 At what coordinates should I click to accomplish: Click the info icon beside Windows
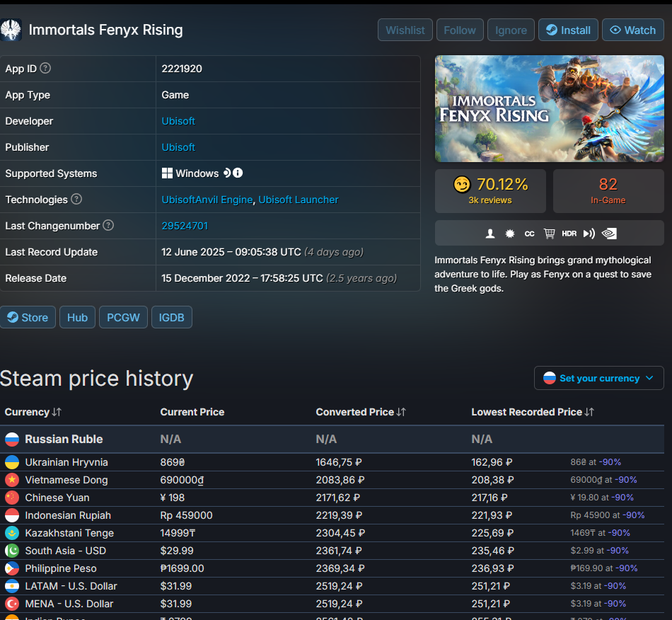point(238,173)
